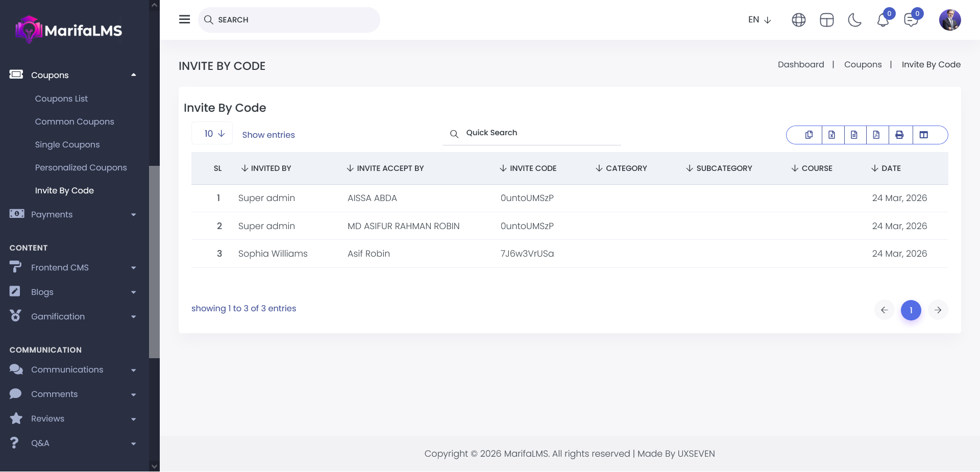Sort table by Invite Code column

tap(528, 168)
